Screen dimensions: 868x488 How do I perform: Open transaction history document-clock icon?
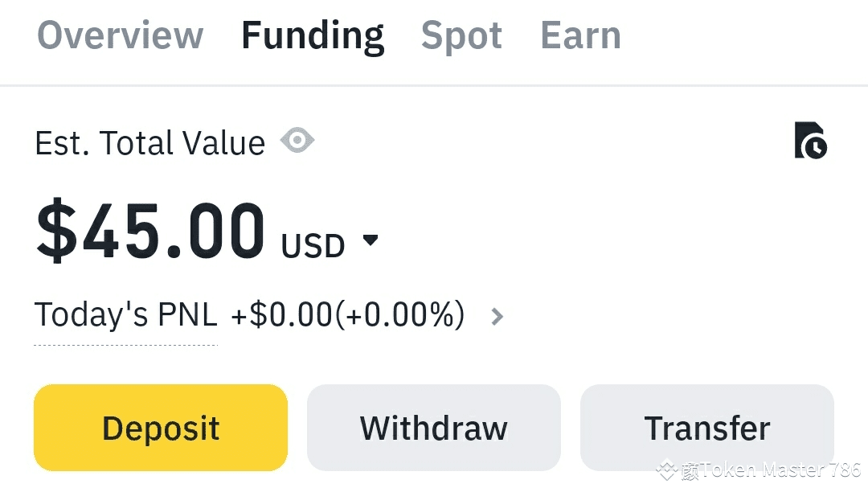tap(810, 141)
